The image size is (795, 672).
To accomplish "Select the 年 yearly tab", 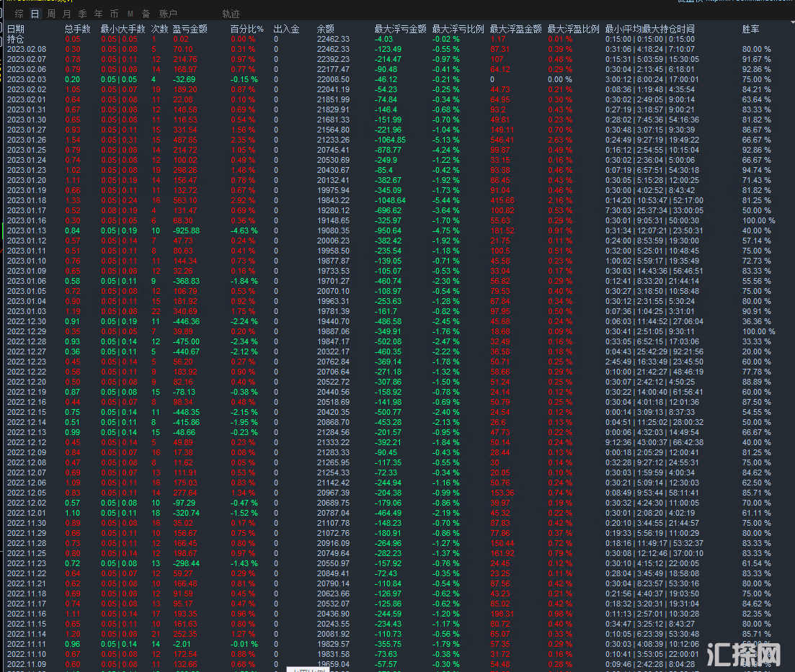I will click(x=98, y=14).
